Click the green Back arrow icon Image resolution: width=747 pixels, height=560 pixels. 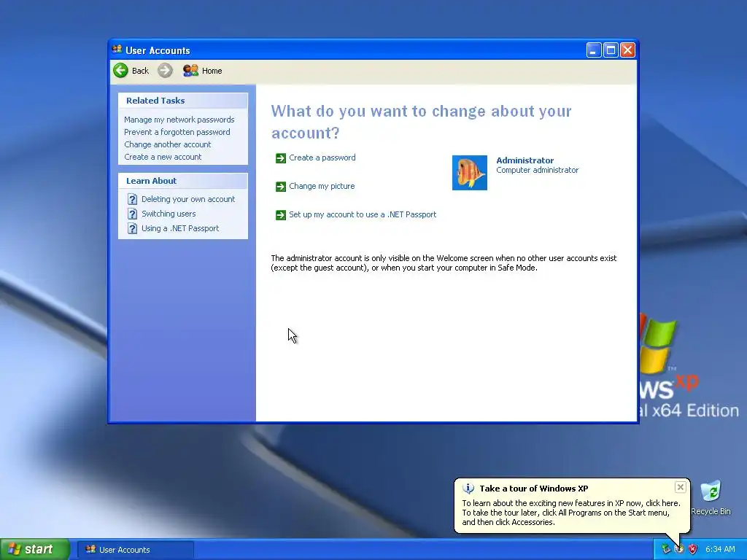coord(120,71)
